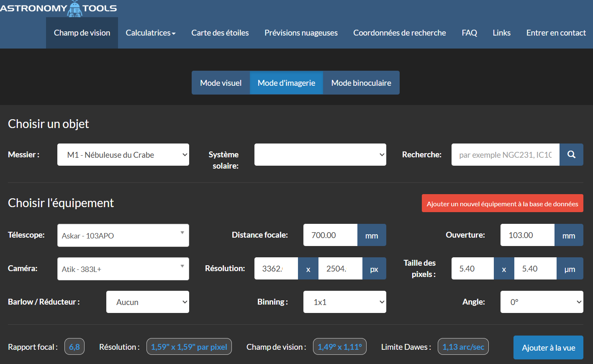Image resolution: width=593 pixels, height=364 pixels.
Task: Click the Choisir l'équipement heading
Action: pyautogui.click(x=61, y=203)
